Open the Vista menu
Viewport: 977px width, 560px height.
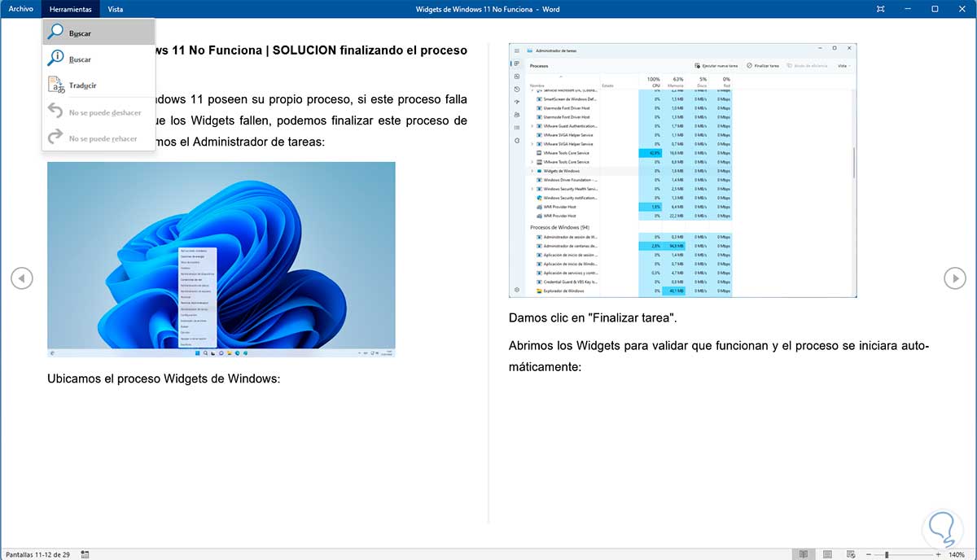(x=116, y=9)
